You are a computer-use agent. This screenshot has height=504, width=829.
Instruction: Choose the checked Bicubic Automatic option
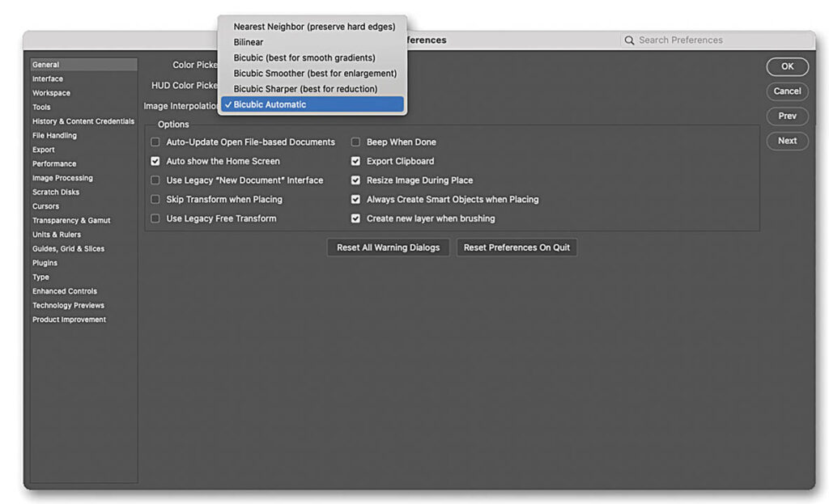pyautogui.click(x=312, y=104)
